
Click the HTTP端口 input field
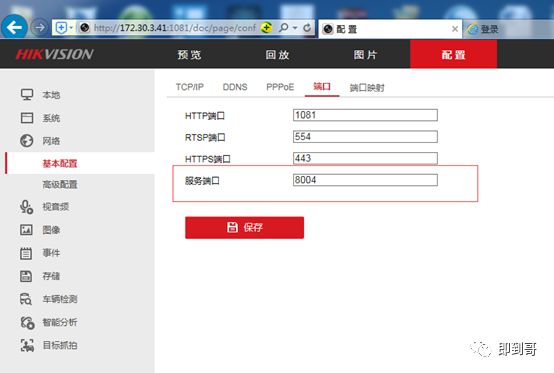(365, 115)
